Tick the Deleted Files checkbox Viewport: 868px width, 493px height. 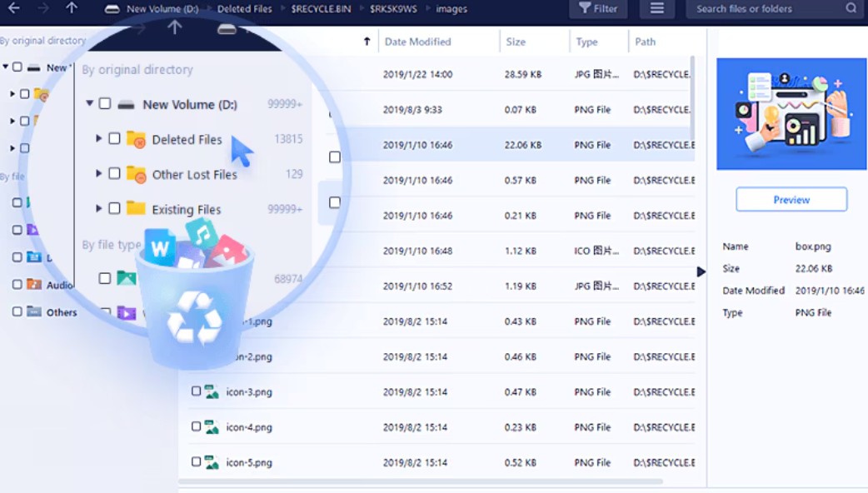114,139
